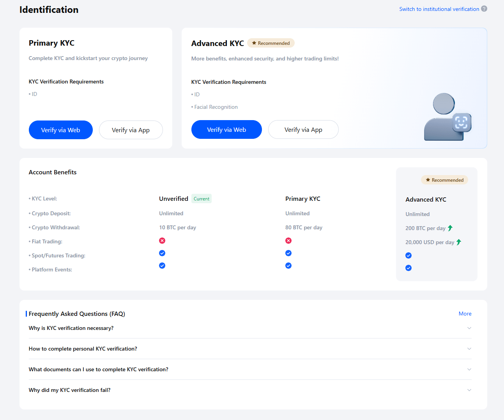Screen dimensions: 504x420
Task: Click the blue check for Primary KYC Spot/Futures Trading
Action: [x=288, y=253]
